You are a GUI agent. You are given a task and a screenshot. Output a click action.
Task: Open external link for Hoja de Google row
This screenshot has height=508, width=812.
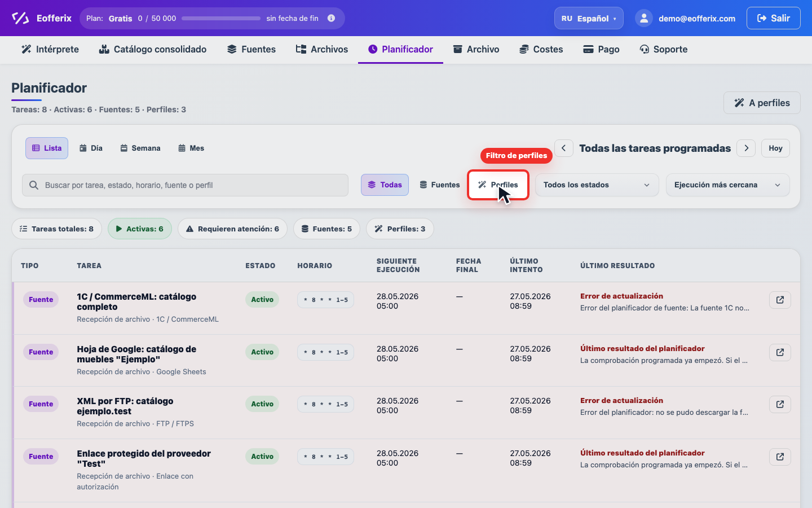(x=780, y=352)
